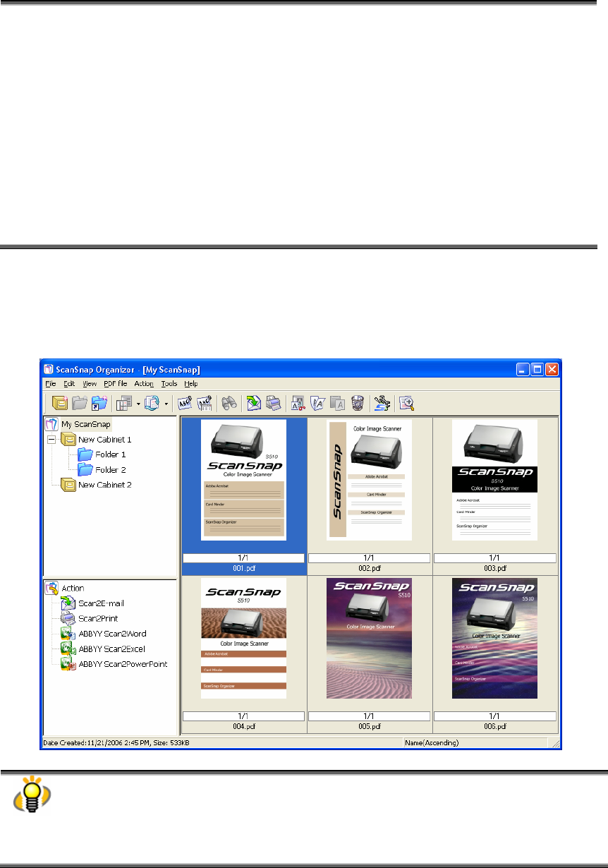608x868 pixels.
Task: Click the ABBYY Scan2Word action
Action: (112, 634)
